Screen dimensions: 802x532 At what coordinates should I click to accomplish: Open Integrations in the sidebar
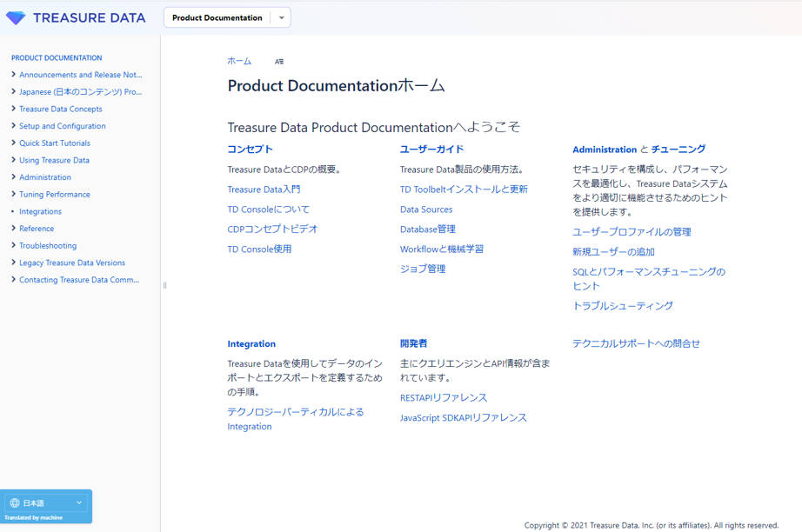[40, 211]
